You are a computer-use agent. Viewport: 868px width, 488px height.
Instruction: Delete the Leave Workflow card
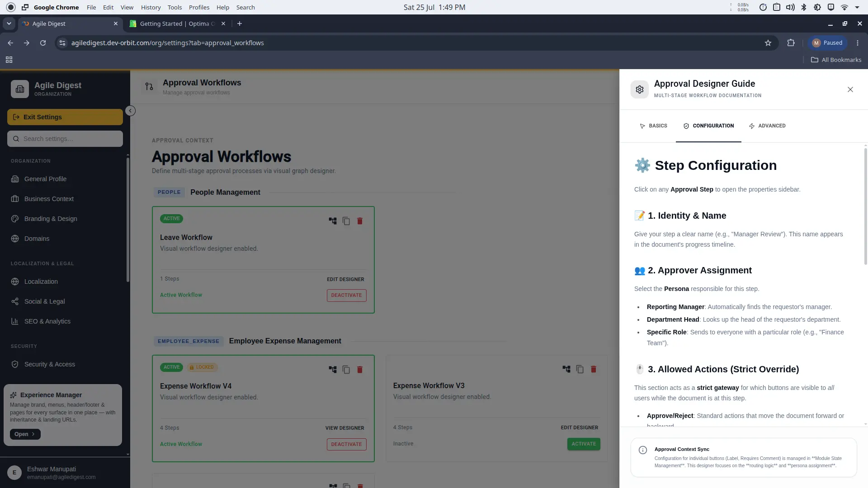pyautogui.click(x=360, y=221)
